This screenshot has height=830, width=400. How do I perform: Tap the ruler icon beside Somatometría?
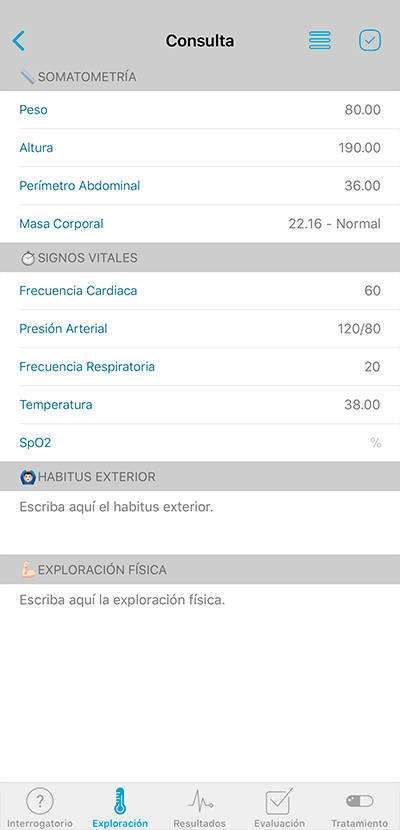(28, 77)
